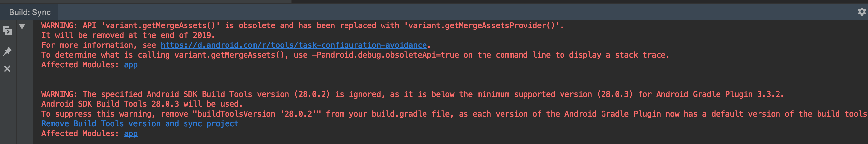Open app module link under getMergeAssets warning
The width and height of the screenshot is (868, 144).
click(131, 65)
